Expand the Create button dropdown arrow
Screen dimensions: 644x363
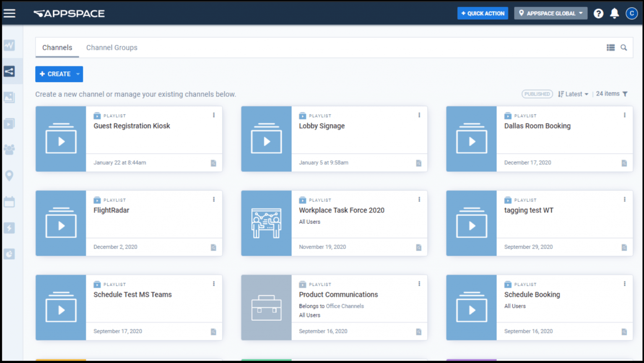pos(78,74)
